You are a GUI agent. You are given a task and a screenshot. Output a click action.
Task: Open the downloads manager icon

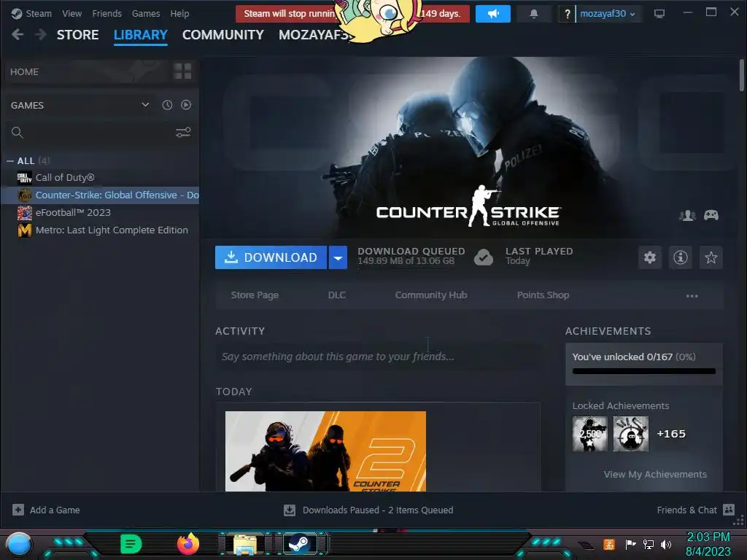point(290,510)
